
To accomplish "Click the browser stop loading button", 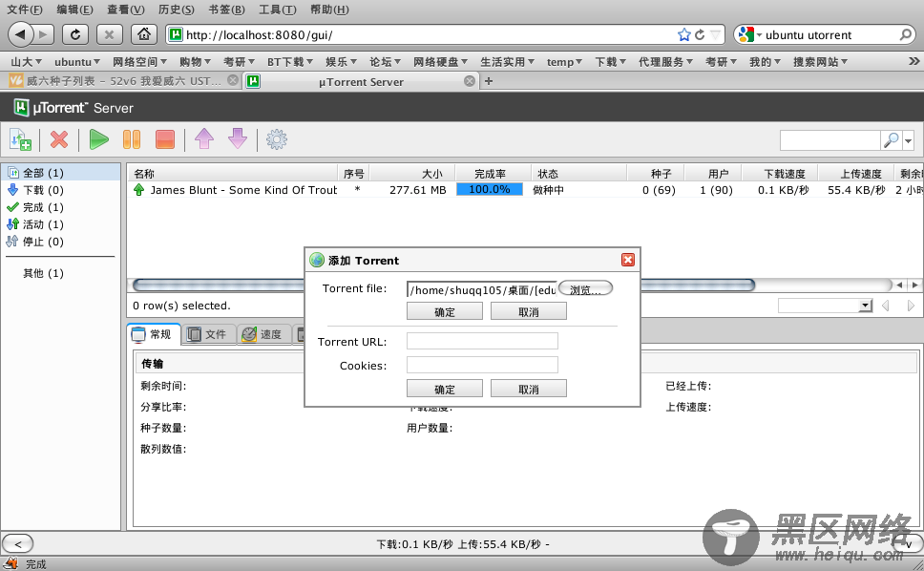I will [109, 34].
